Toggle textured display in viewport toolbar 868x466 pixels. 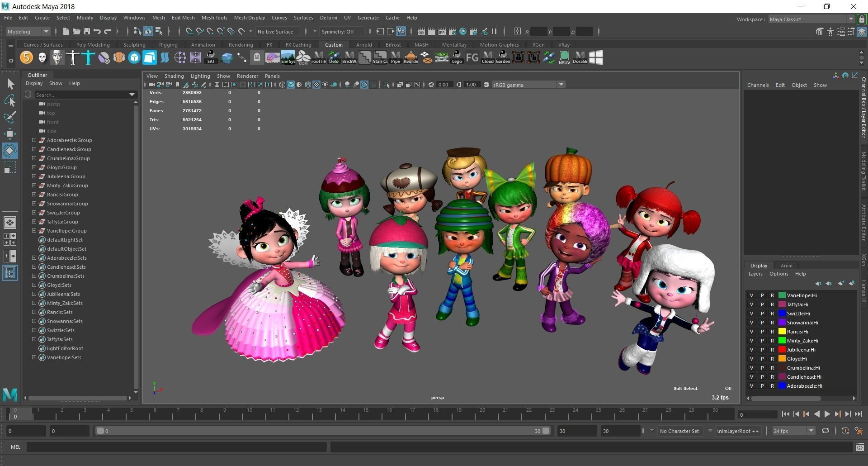point(316,85)
